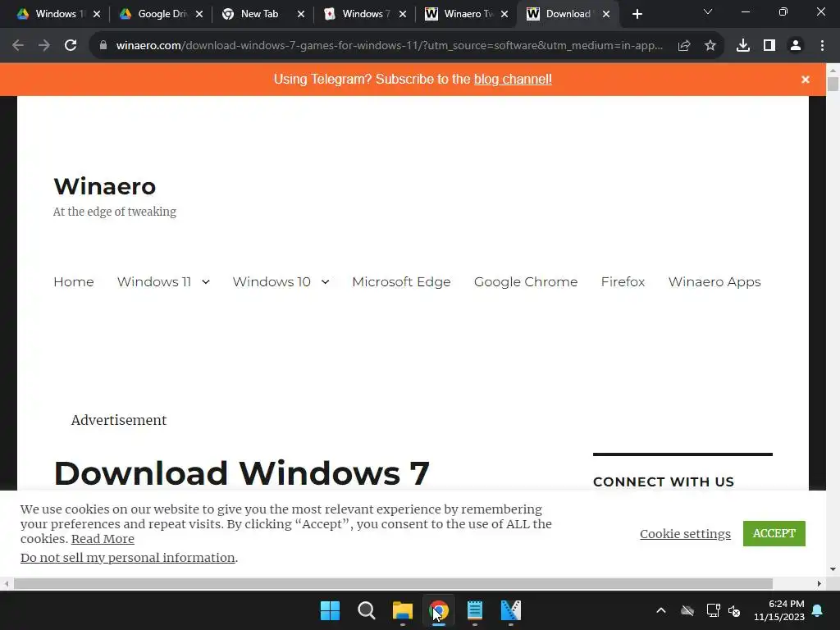Click the Chrome taskbar icon
Viewport: 840px width, 630px height.
(439, 610)
